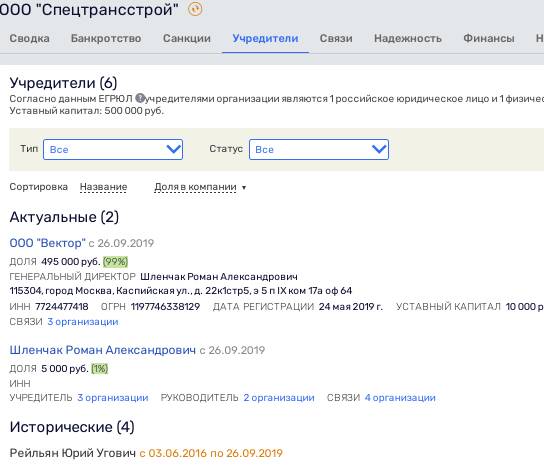Open the Статус filter dropdown
This screenshot has height=467, width=544.
[x=319, y=150]
